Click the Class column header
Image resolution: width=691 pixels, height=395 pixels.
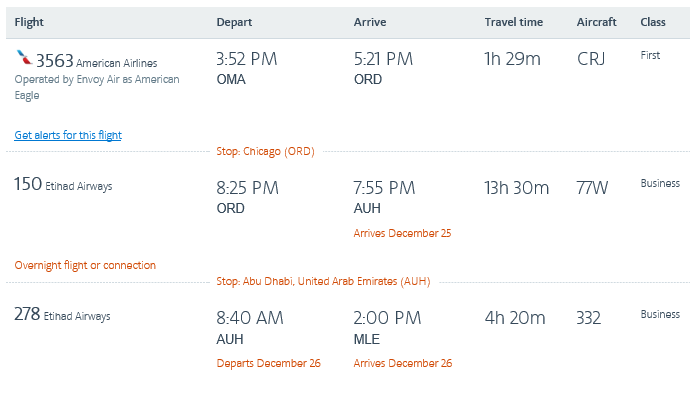(653, 22)
